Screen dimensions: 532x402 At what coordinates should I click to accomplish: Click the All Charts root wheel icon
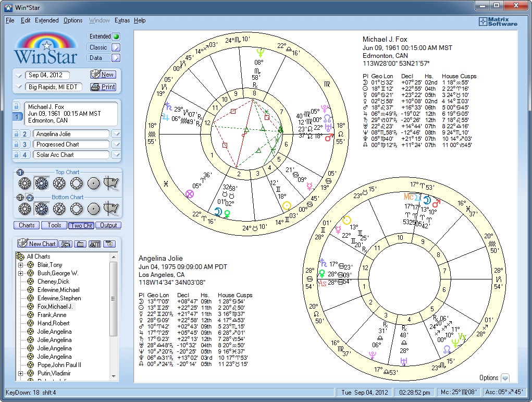[x=20, y=257]
